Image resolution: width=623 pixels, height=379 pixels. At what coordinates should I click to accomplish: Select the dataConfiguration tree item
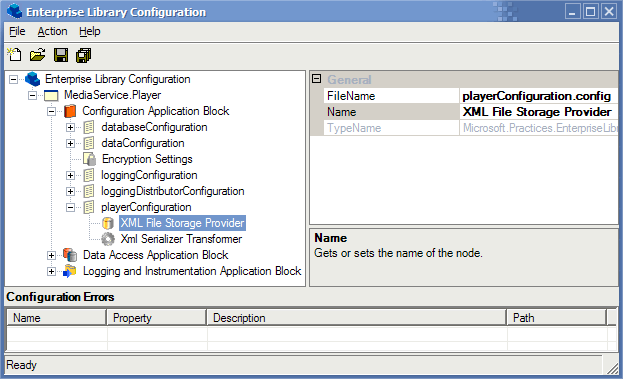click(x=143, y=143)
